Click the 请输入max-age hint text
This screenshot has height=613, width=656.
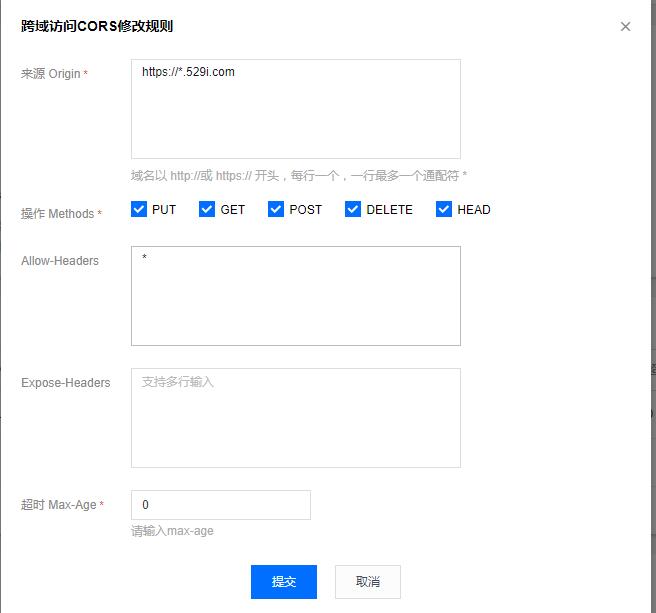click(172, 531)
